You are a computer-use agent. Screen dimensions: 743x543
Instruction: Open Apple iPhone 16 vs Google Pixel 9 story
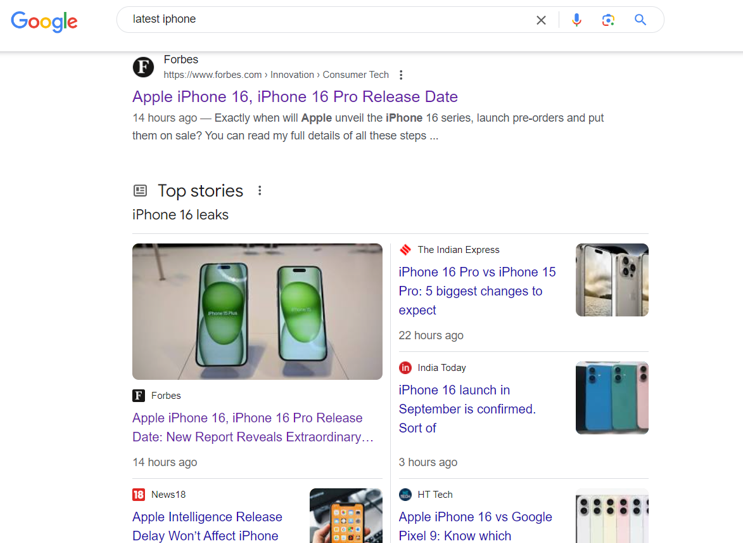click(x=475, y=526)
